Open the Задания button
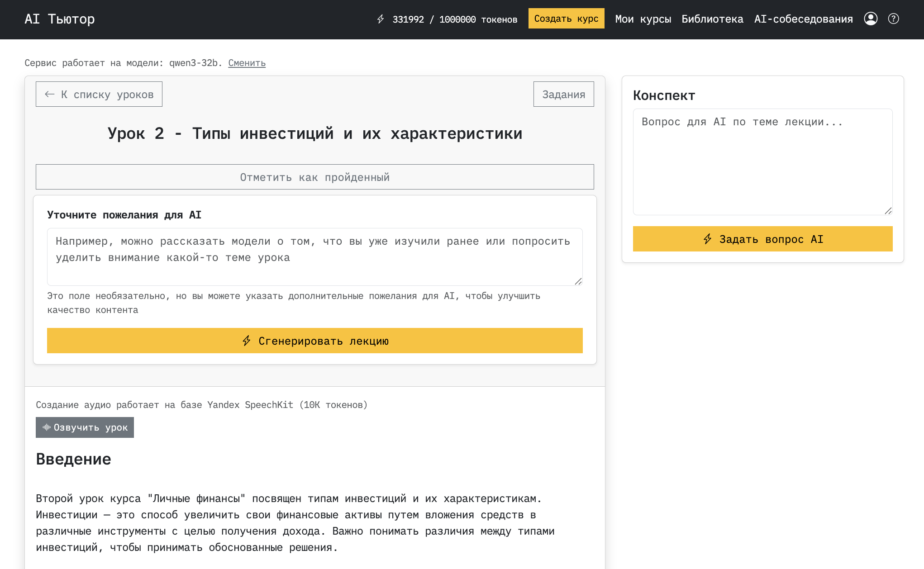The height and width of the screenshot is (569, 924). coord(563,94)
